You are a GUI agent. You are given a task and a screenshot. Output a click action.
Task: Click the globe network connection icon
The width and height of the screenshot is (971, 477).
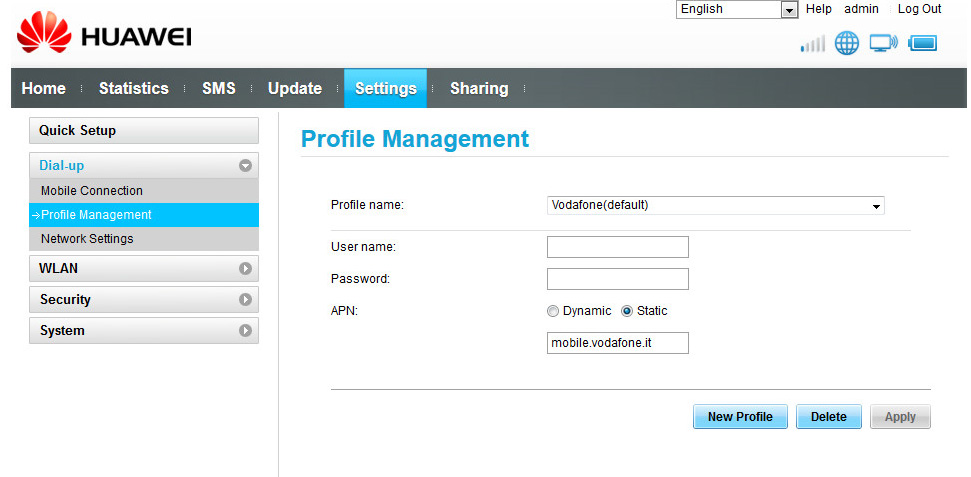click(847, 43)
